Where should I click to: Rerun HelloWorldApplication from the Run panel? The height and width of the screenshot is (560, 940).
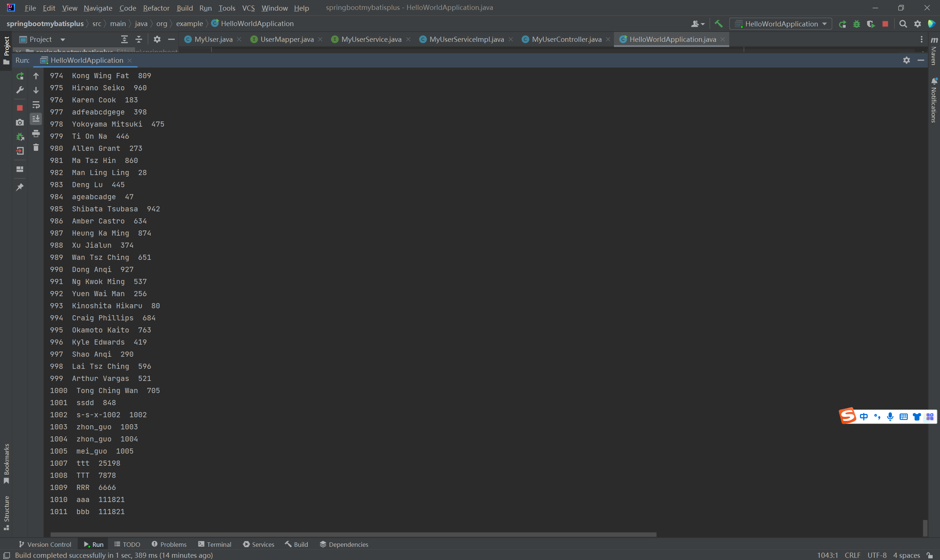[20, 76]
